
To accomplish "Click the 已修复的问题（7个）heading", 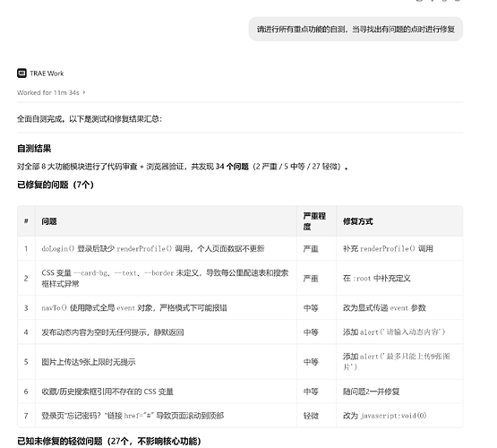I will 56,185.
